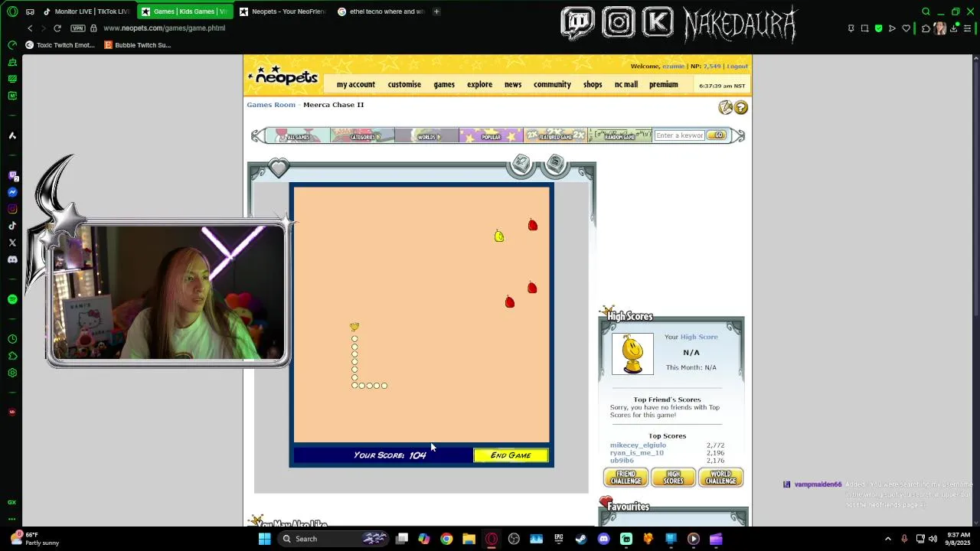This screenshot has width=980, height=551.
Task: Open the World Challenge button
Action: click(720, 478)
